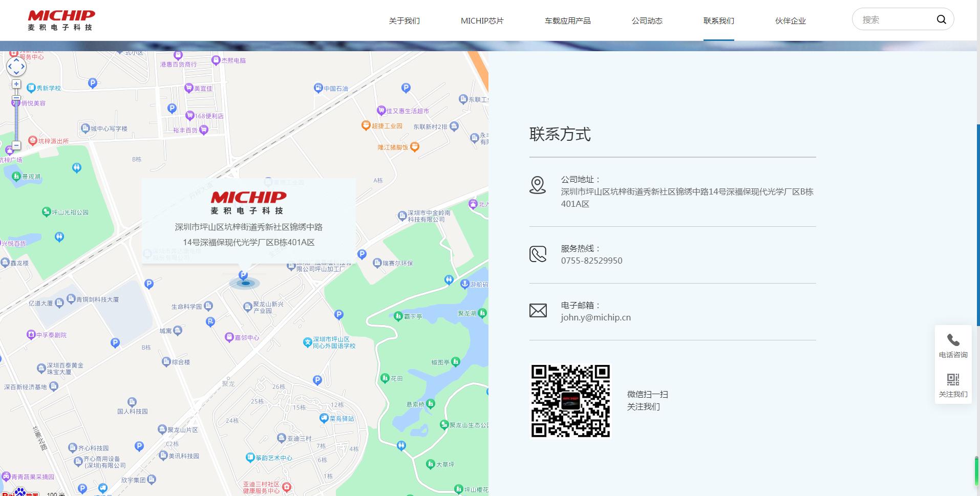This screenshot has width=980, height=496.
Task: Click the MICHIP logo in header
Action: pyautogui.click(x=61, y=20)
